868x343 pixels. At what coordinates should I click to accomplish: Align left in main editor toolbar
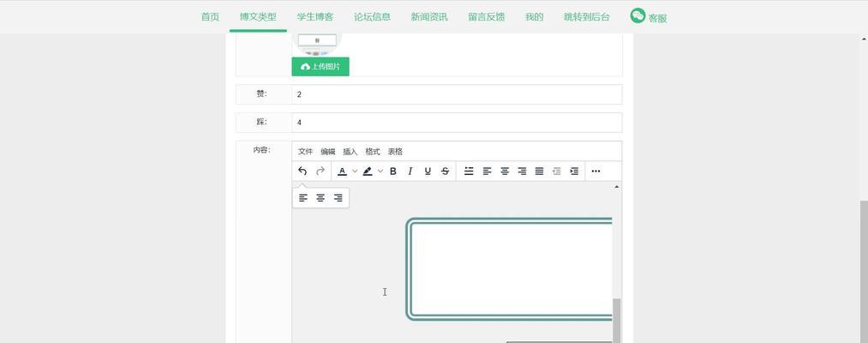tap(487, 171)
